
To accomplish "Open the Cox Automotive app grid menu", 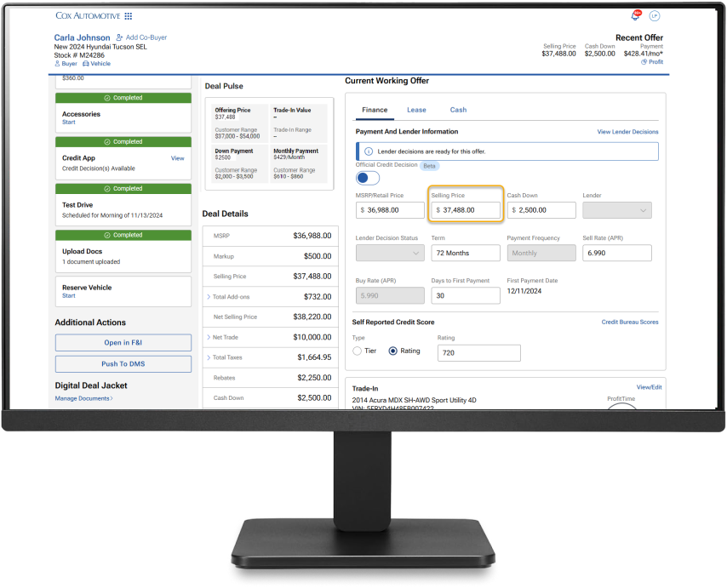I will point(129,16).
